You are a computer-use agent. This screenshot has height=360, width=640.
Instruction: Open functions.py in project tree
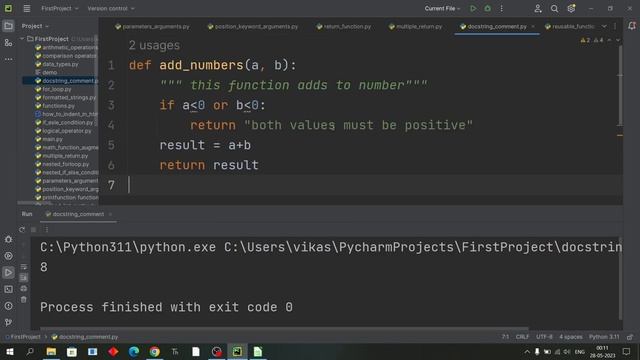click(x=58, y=106)
